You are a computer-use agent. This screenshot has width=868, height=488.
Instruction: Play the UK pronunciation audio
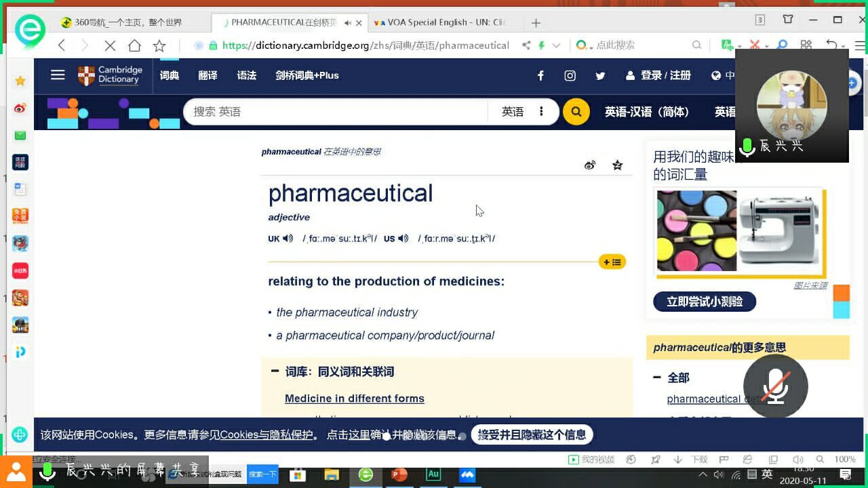288,239
